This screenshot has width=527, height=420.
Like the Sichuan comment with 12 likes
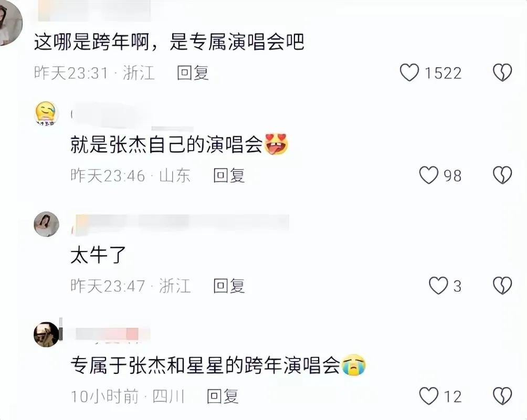[x=429, y=396]
